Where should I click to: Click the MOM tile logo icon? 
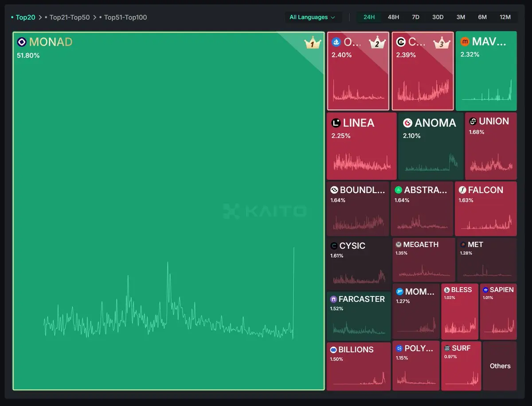(x=399, y=292)
